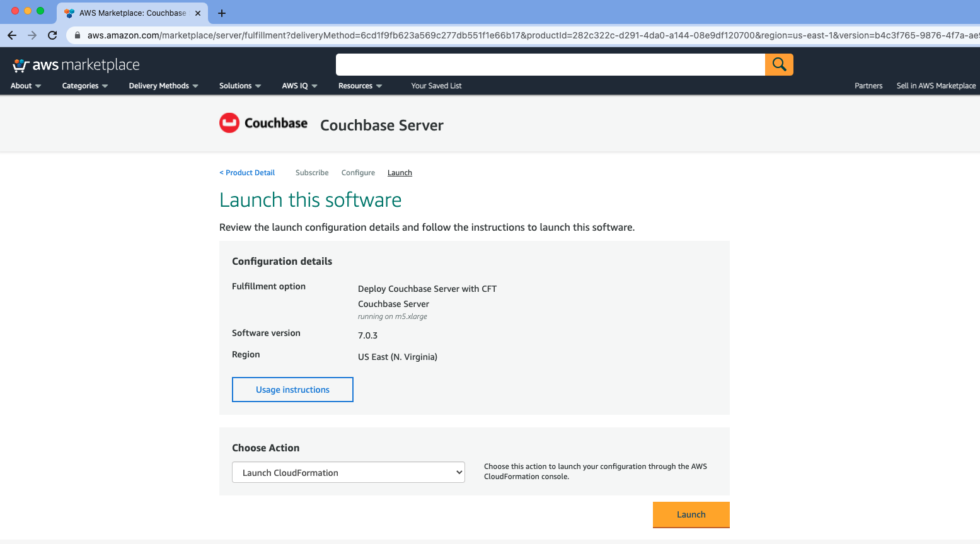Viewport: 980px width, 544px height.
Task: Click the padlock icon in the address bar
Action: coord(76,35)
